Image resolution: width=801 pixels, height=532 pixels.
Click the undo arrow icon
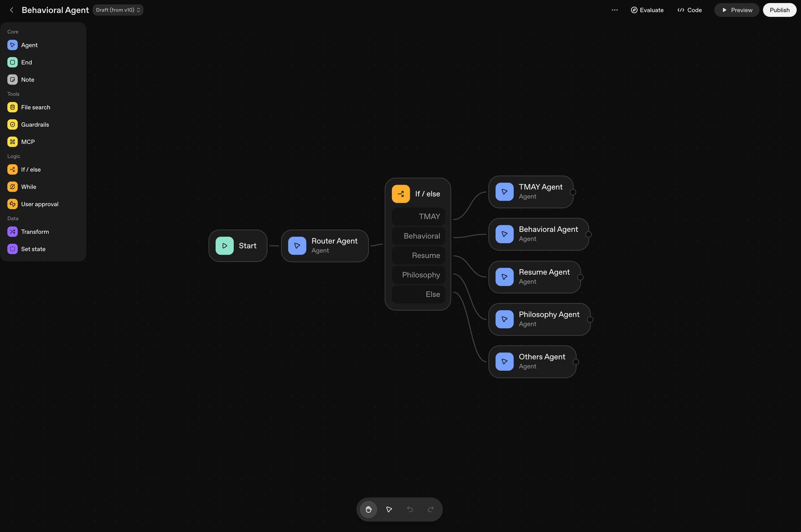coord(410,509)
